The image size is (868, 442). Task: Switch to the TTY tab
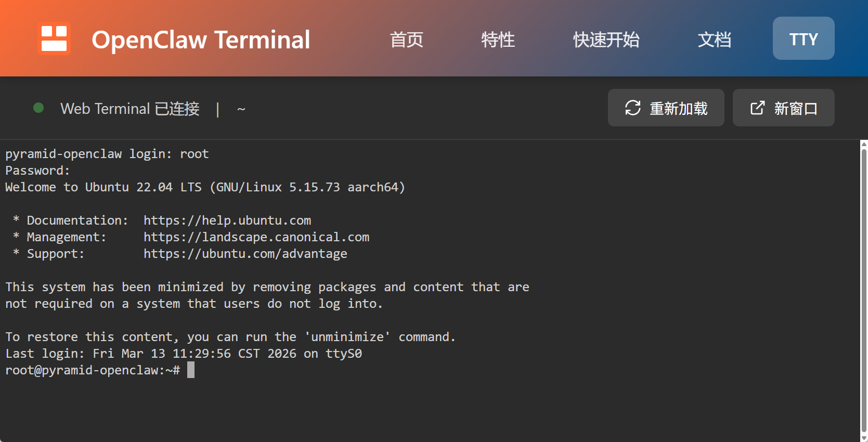tap(803, 38)
